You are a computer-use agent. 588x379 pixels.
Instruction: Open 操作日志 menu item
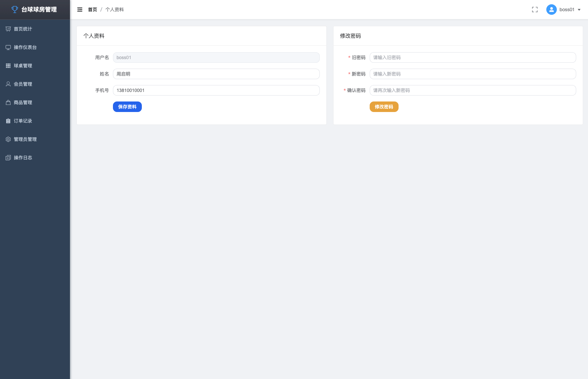pyautogui.click(x=35, y=158)
